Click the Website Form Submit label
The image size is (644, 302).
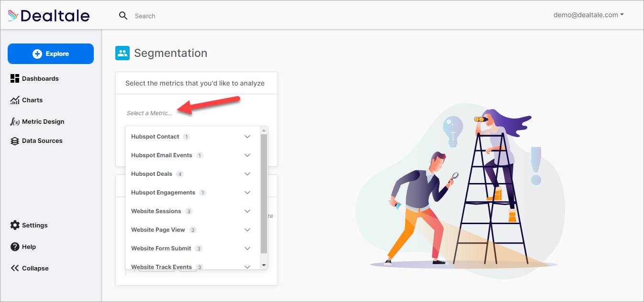(x=161, y=248)
